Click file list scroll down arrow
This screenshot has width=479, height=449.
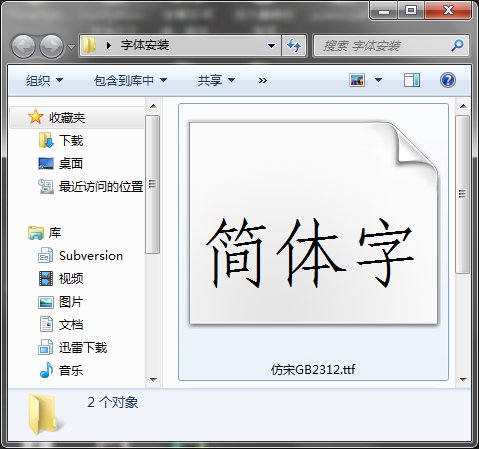click(463, 380)
